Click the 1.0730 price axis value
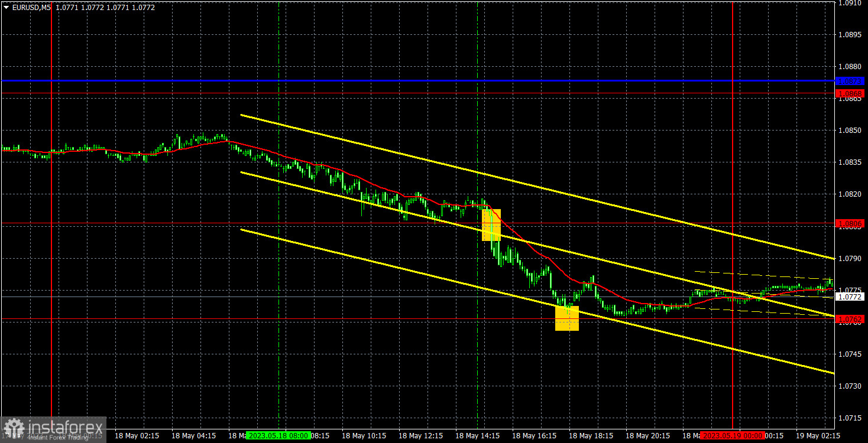The height and width of the screenshot is (443, 868). [851, 386]
